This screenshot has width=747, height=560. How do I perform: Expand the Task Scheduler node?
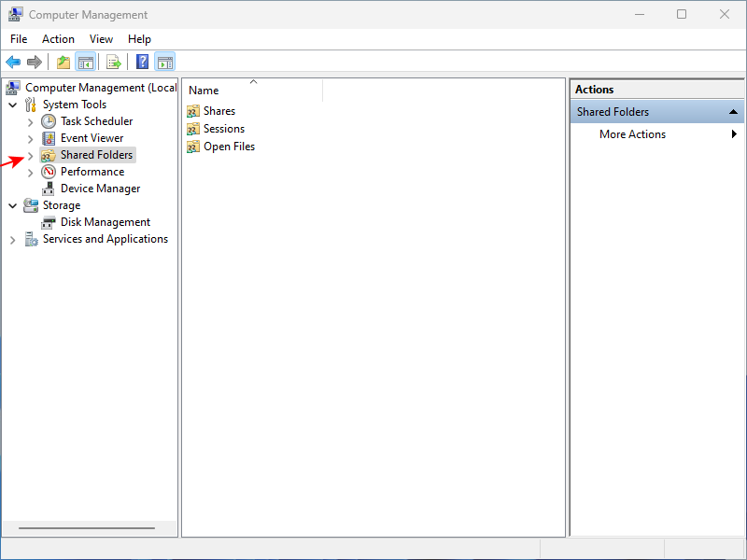[31, 122]
